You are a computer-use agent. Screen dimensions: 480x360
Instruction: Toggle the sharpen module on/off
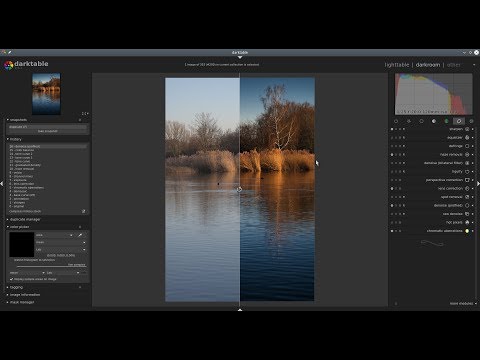tap(392, 129)
